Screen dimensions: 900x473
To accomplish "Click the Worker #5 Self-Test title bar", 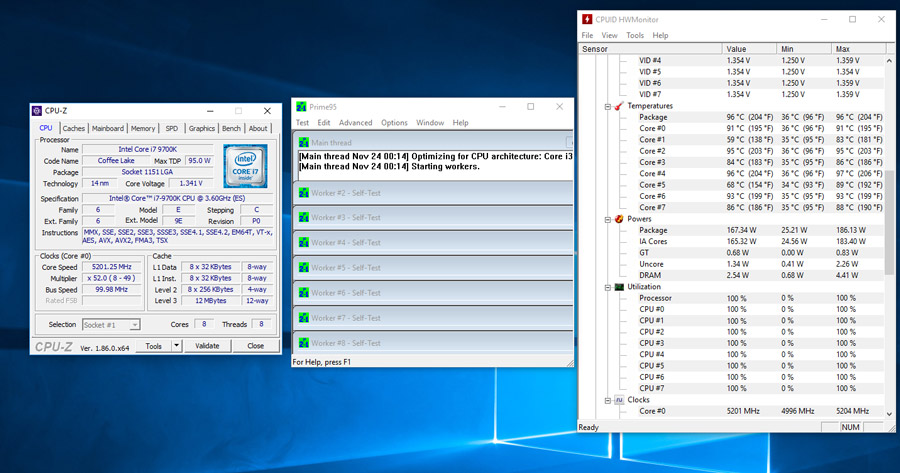I will click(433, 268).
